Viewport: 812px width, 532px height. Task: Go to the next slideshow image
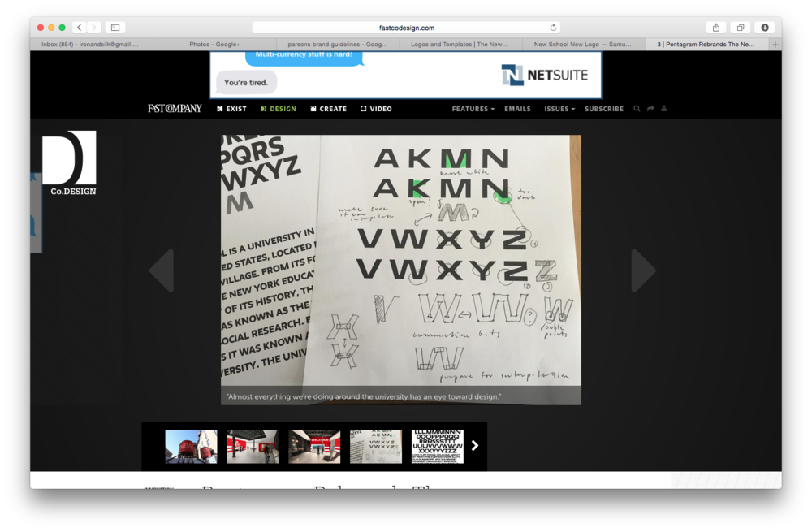[x=642, y=270]
